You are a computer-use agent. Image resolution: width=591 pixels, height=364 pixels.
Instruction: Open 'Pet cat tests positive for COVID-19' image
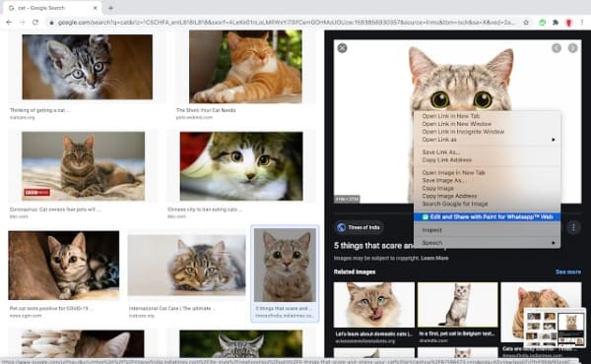click(x=64, y=266)
